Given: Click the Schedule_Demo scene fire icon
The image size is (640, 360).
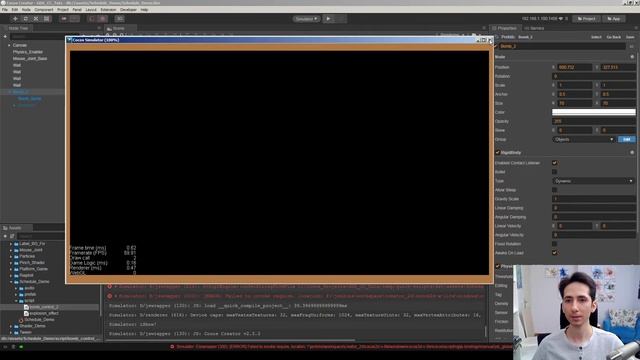Looking at the screenshot, I should coord(21,320).
